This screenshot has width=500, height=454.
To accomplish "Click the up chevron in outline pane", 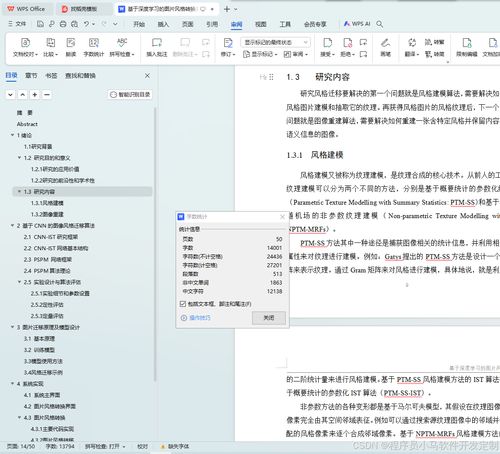I will (x=23, y=95).
